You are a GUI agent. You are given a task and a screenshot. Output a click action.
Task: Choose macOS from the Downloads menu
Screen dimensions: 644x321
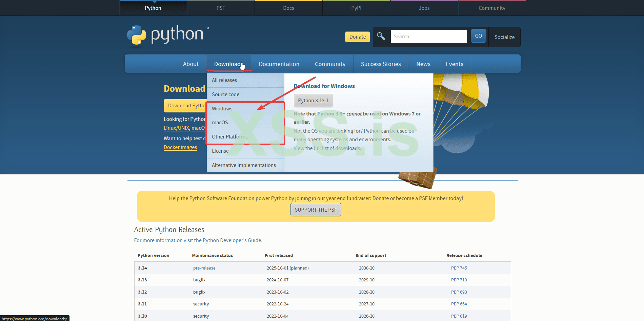(x=220, y=123)
